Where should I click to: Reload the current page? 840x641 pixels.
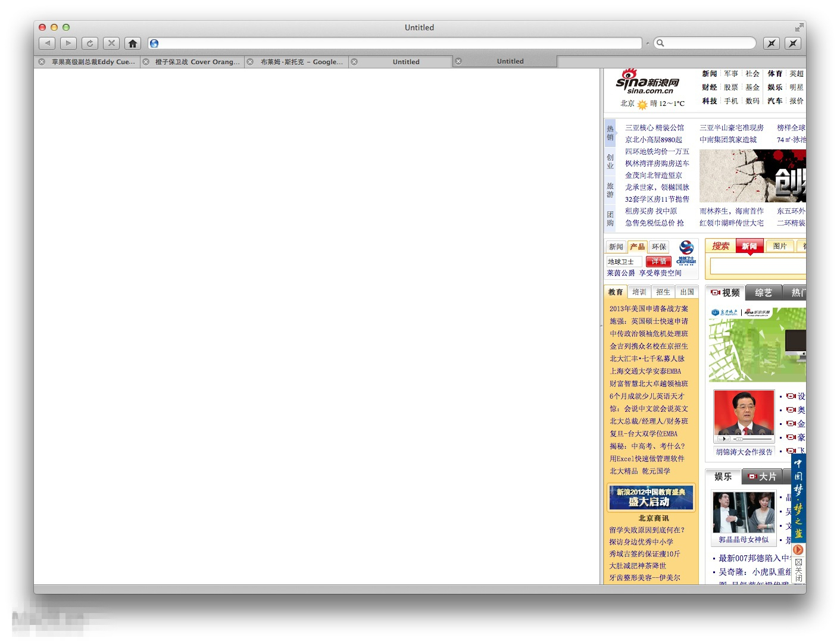coord(90,43)
